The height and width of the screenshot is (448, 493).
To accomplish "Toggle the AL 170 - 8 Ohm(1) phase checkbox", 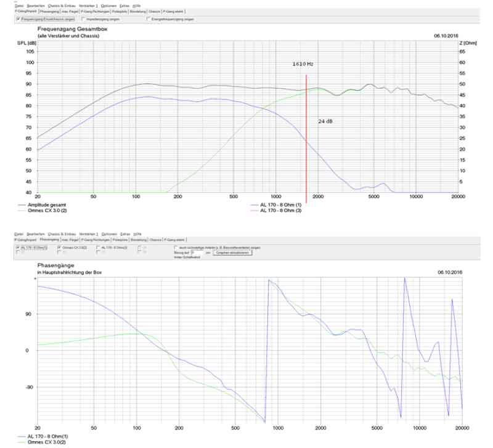I will pos(18,248).
